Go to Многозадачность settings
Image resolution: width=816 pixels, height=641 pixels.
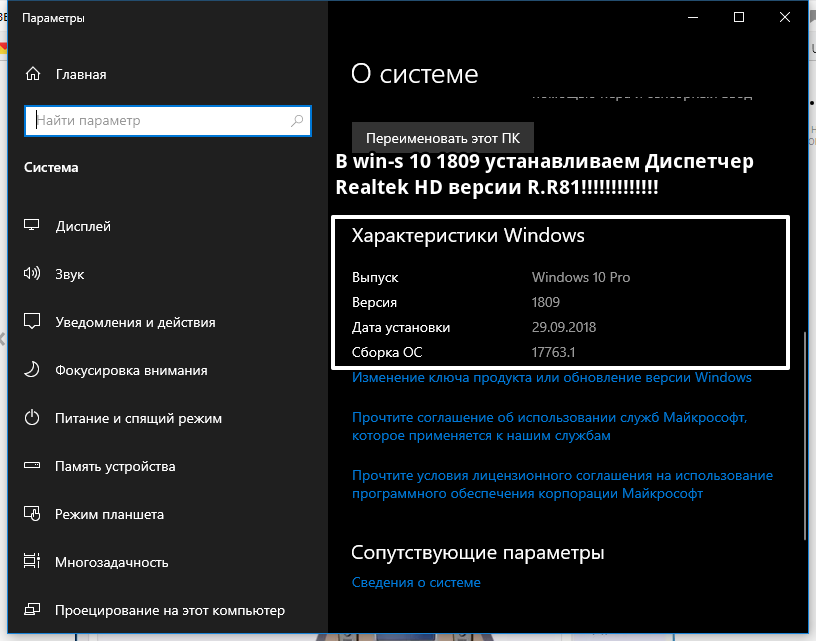[x=112, y=562]
